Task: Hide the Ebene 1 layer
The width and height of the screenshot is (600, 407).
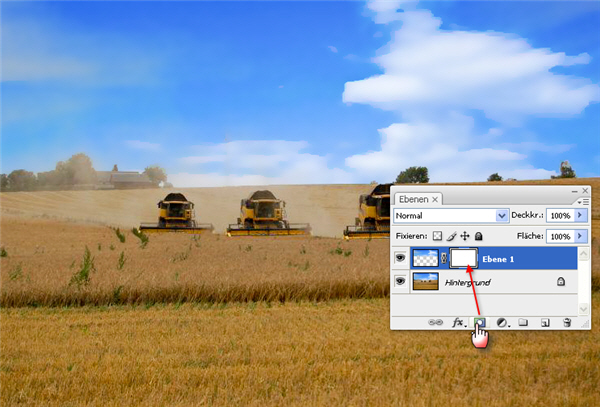Action: pyautogui.click(x=400, y=258)
